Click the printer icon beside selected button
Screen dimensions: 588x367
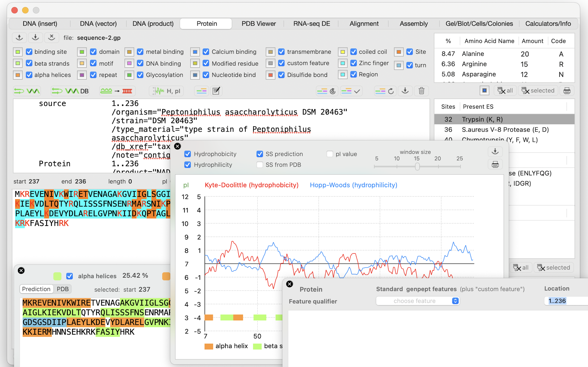(x=567, y=91)
